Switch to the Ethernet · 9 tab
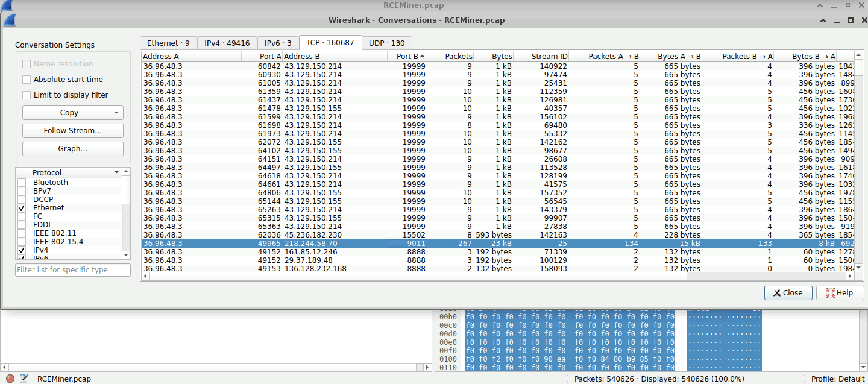 [168, 43]
